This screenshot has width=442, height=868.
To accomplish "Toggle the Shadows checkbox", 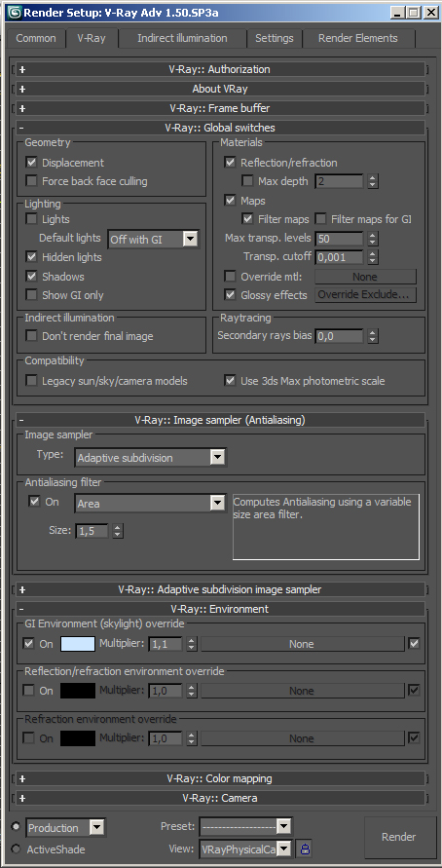I will (x=31, y=277).
